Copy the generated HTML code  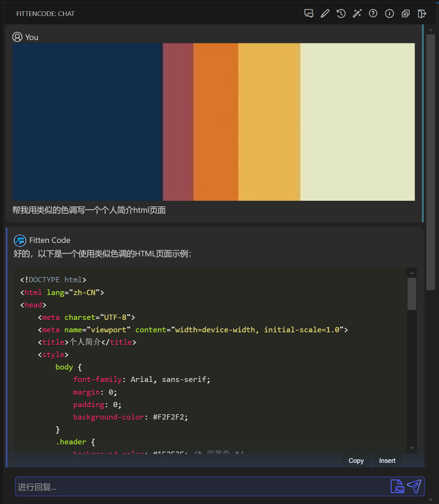click(356, 460)
